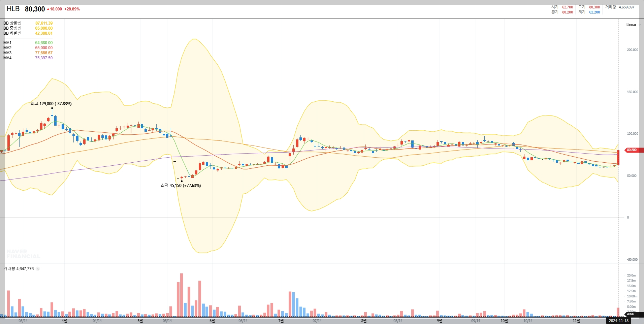Click the MA3 value 77,666.67

point(44,53)
